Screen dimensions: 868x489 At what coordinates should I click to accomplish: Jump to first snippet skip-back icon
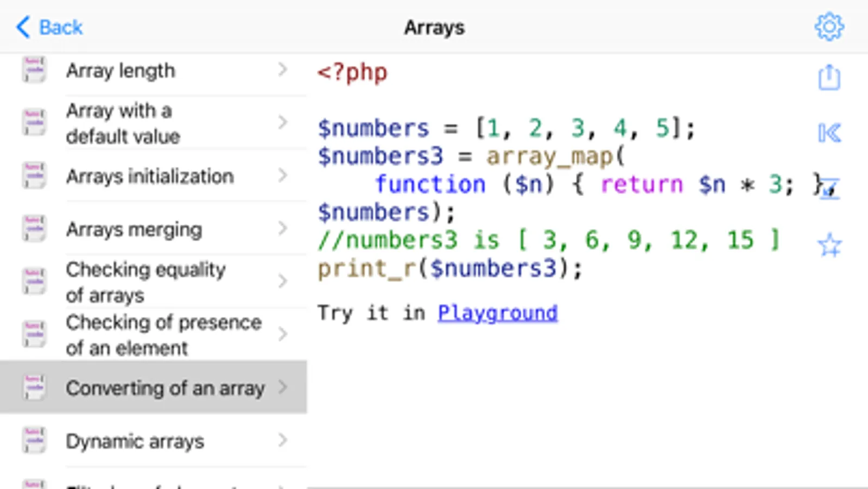(829, 133)
